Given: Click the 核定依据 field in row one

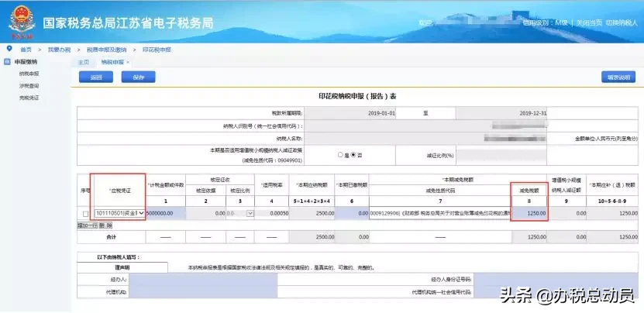Looking at the screenshot, I should pyautogui.click(x=205, y=213).
